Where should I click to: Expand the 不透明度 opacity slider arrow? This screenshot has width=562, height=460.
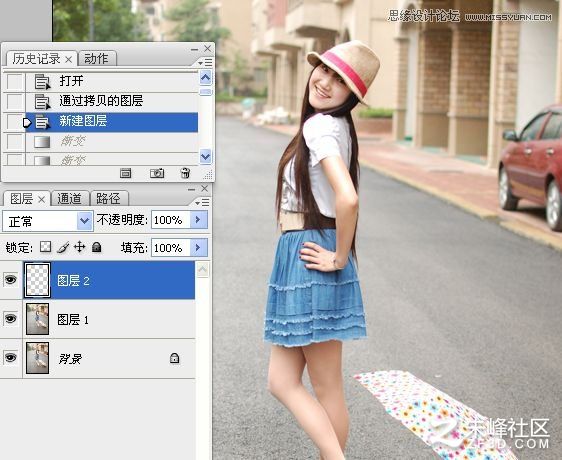(198, 219)
